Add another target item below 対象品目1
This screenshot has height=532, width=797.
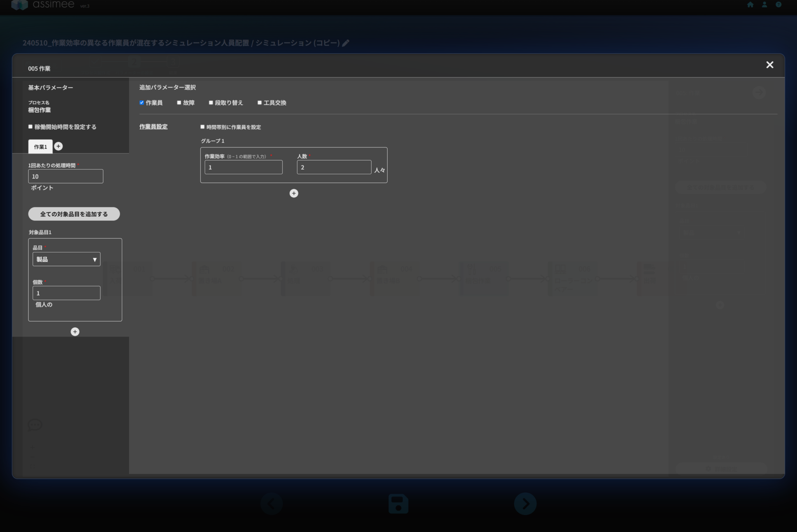[x=75, y=332]
